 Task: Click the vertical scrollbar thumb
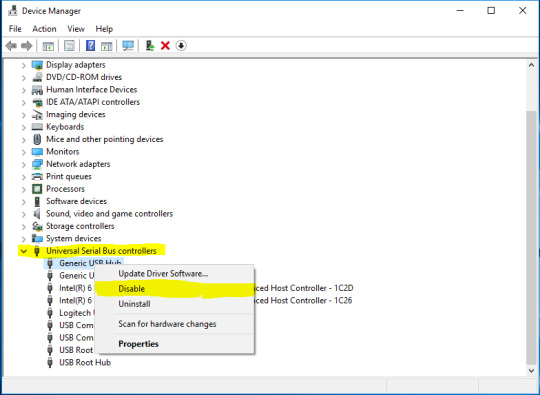[531, 237]
